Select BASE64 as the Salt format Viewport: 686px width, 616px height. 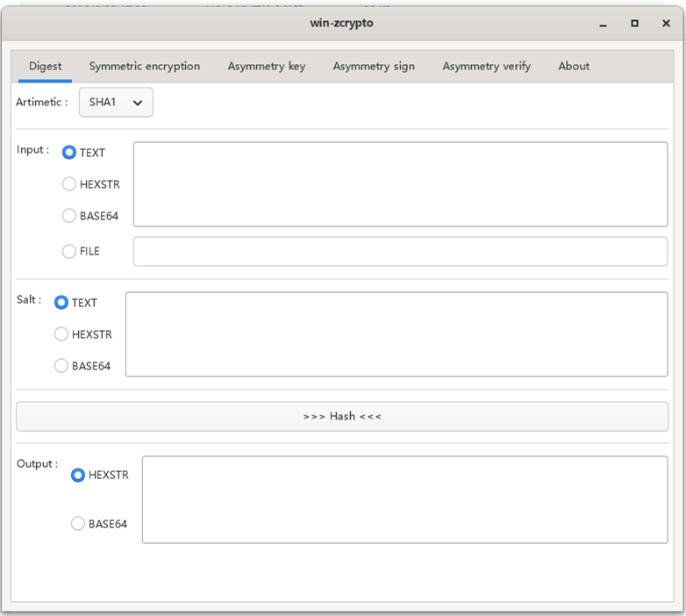(x=82, y=366)
